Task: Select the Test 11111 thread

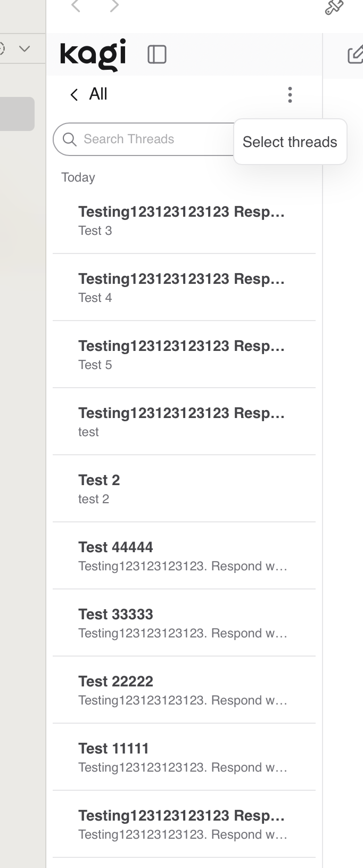Action: [x=184, y=757]
